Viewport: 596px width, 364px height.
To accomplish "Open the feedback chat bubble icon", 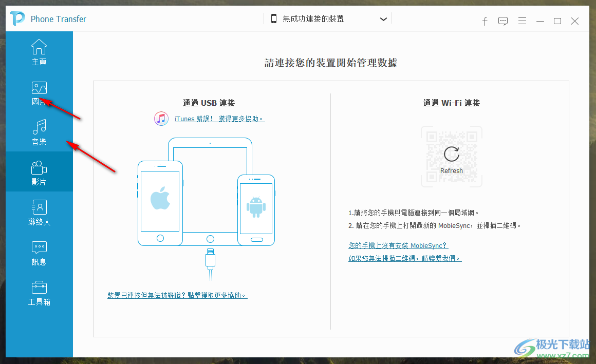I will pyautogui.click(x=503, y=21).
